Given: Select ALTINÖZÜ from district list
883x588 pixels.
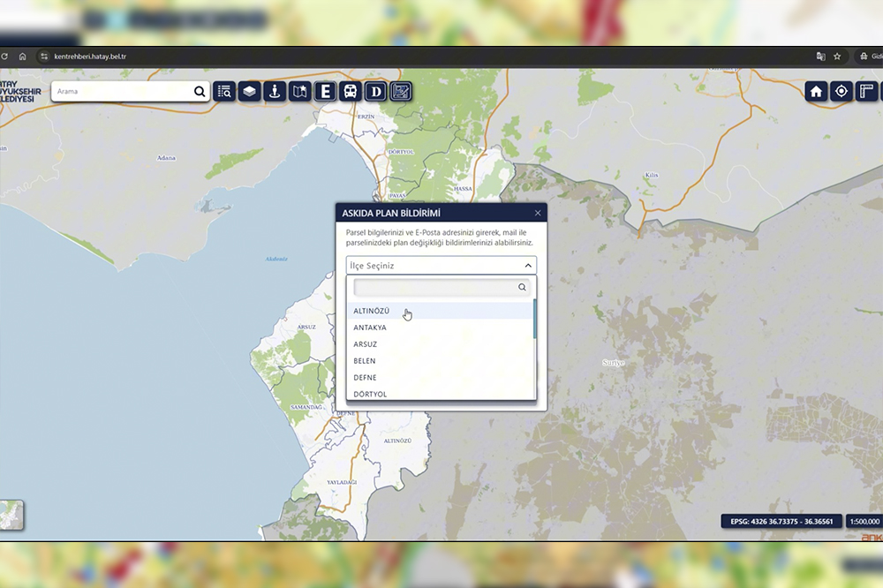Looking at the screenshot, I should [372, 311].
